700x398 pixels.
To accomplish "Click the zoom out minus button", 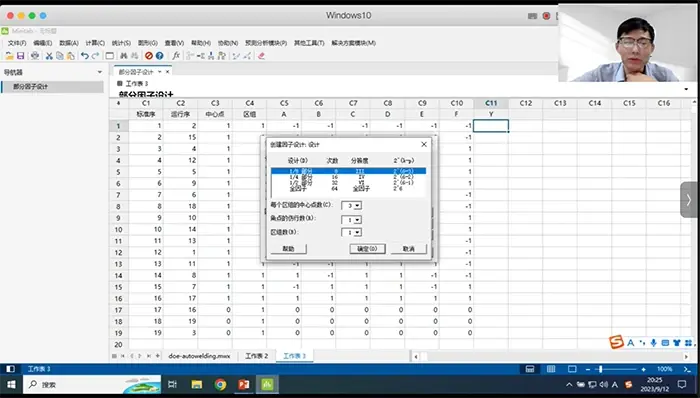I will [x=588, y=369].
